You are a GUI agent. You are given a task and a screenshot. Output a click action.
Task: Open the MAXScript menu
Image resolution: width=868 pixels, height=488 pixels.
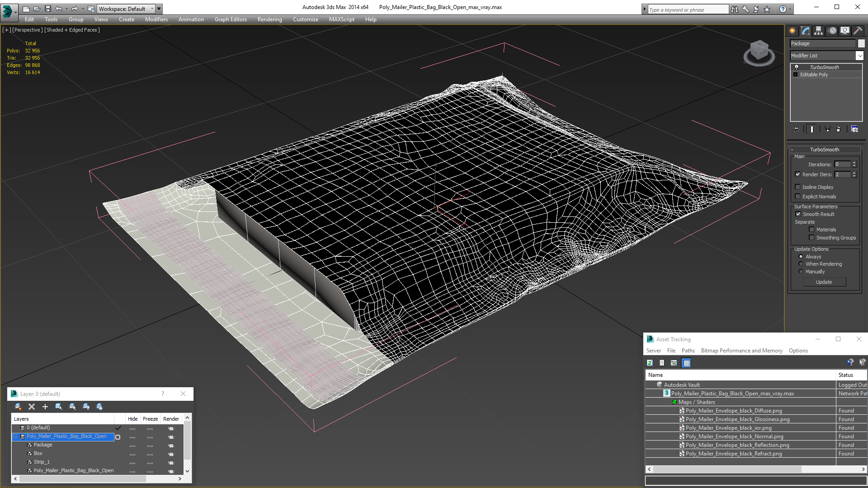click(341, 19)
